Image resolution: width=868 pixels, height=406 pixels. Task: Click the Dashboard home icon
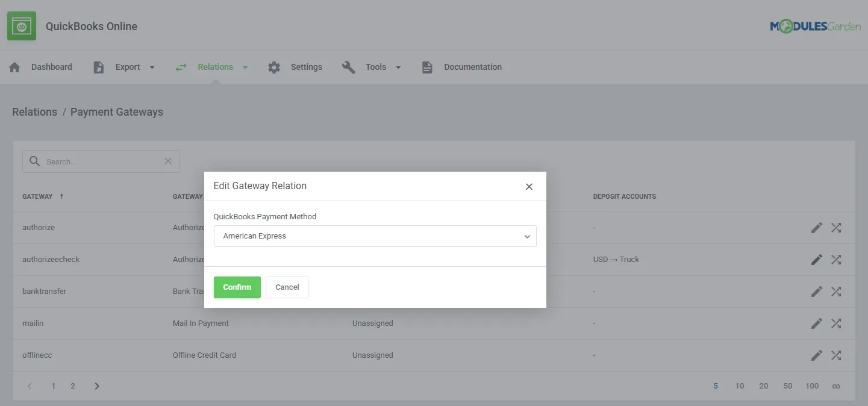[x=14, y=67]
